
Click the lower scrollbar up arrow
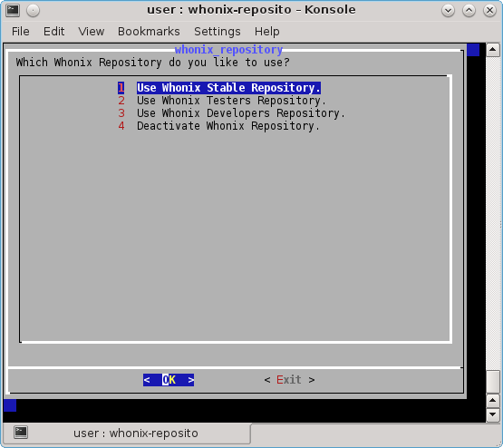(493, 401)
